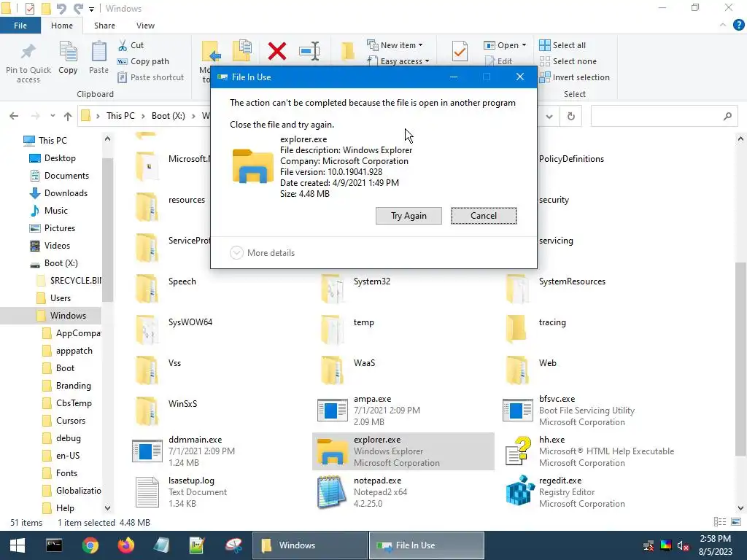
Task: Click the red Delete X icon
Action: tap(276, 51)
